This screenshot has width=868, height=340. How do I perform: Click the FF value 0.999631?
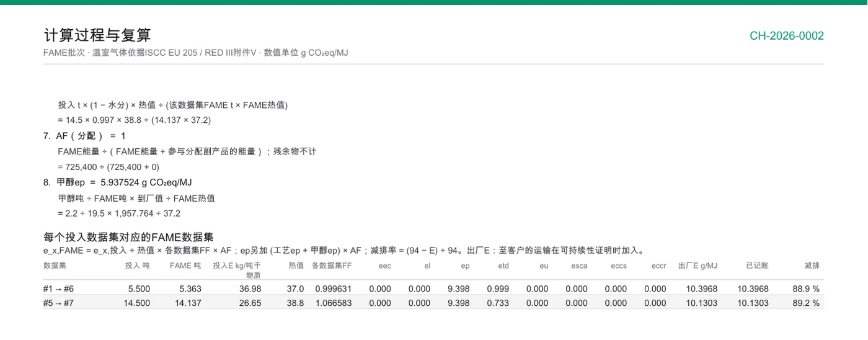pyautogui.click(x=334, y=289)
